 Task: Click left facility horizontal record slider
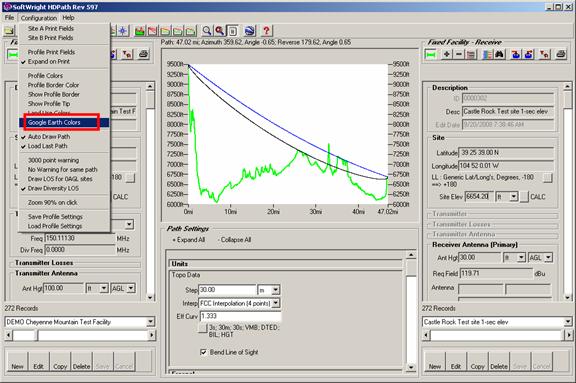point(80,335)
